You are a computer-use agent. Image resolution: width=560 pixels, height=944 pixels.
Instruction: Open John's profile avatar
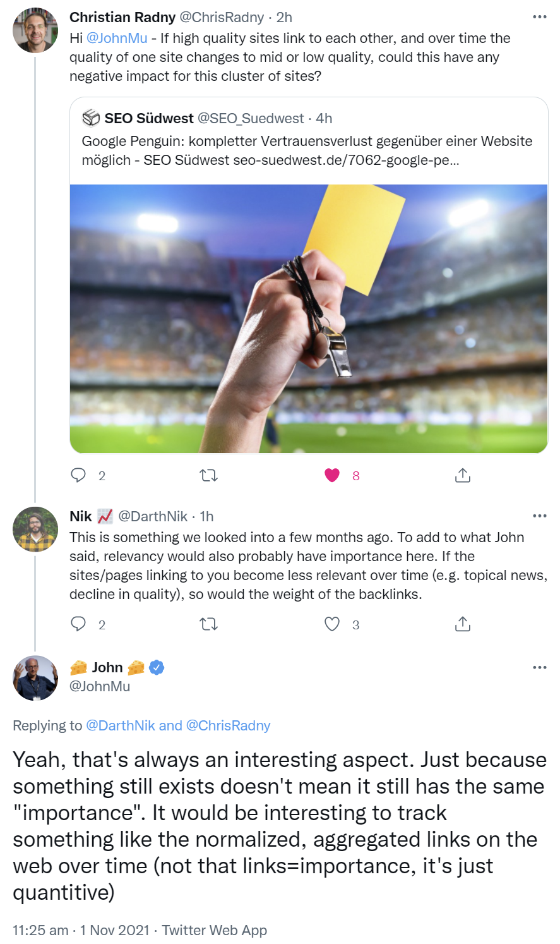pyautogui.click(x=35, y=678)
